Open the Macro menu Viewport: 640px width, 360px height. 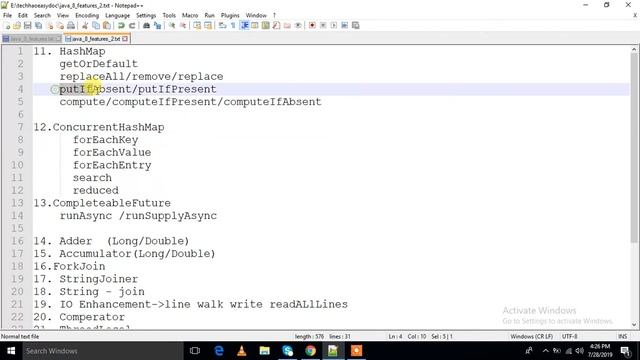pos(190,15)
